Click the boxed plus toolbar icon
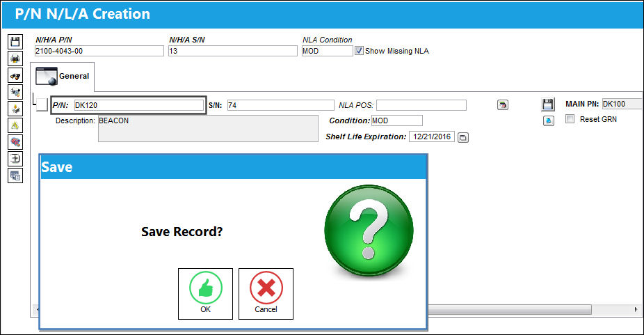The height and width of the screenshot is (335, 644). coord(15,159)
